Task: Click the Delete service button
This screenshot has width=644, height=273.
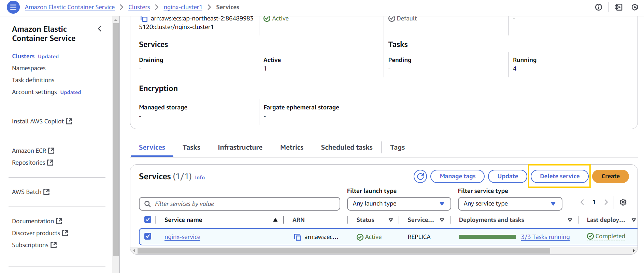Action: pyautogui.click(x=560, y=176)
